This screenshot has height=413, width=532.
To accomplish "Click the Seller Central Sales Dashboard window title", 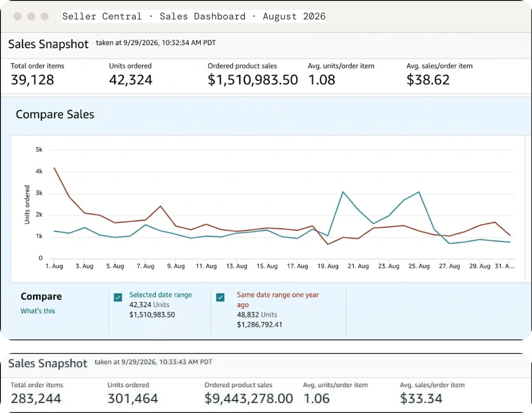I will click(194, 16).
